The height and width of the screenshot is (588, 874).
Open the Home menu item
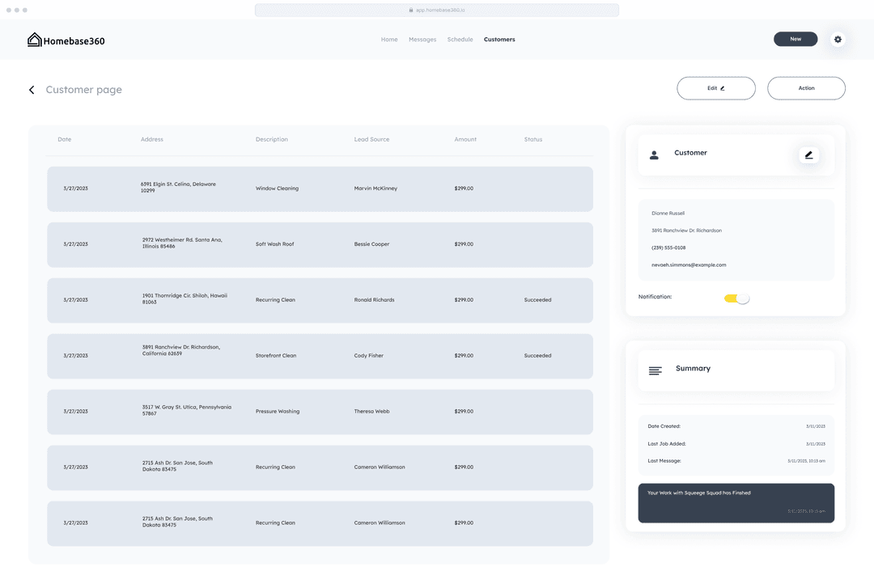click(389, 40)
